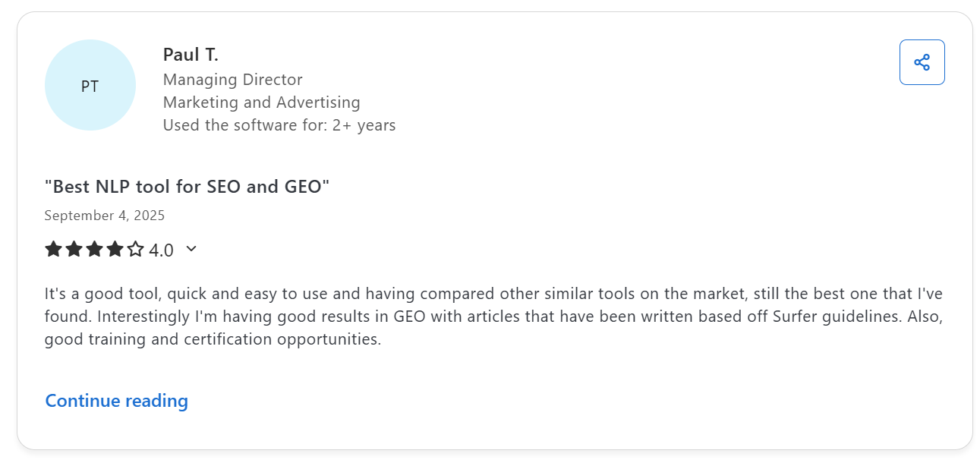Image resolution: width=980 pixels, height=463 pixels.
Task: Select the third star icon
Action: click(93, 249)
